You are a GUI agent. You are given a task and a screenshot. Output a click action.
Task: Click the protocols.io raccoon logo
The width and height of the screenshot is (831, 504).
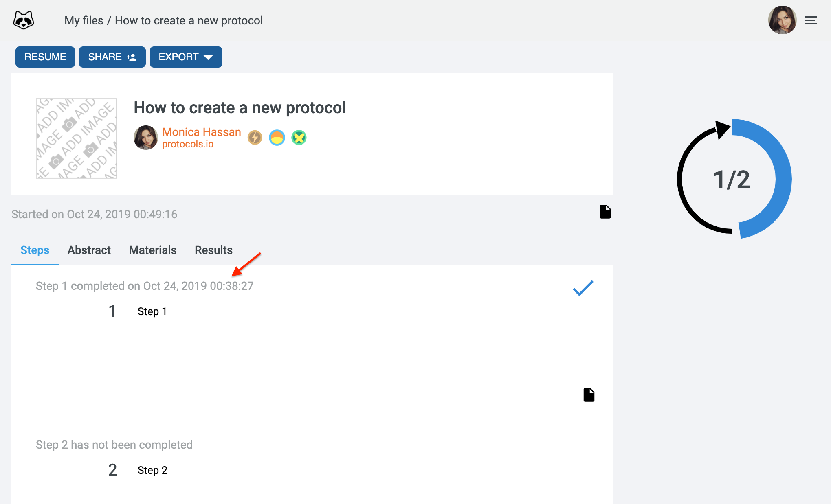pos(23,20)
